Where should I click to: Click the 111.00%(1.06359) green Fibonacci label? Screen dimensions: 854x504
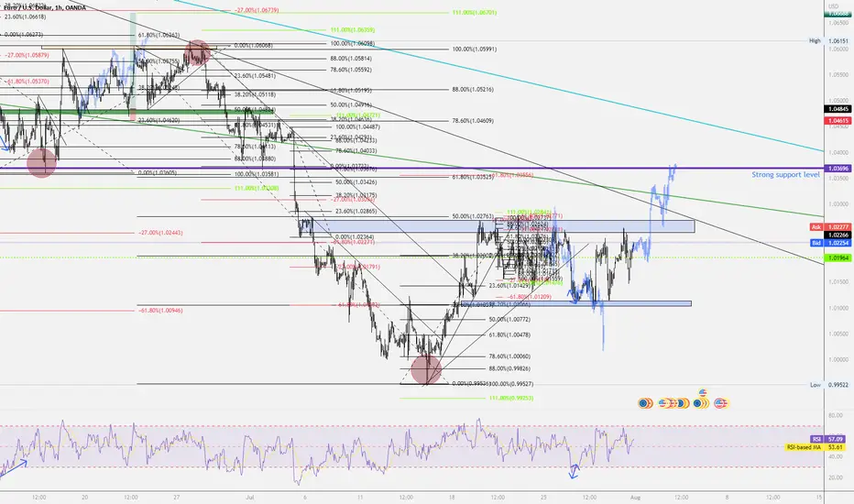[x=353, y=30]
